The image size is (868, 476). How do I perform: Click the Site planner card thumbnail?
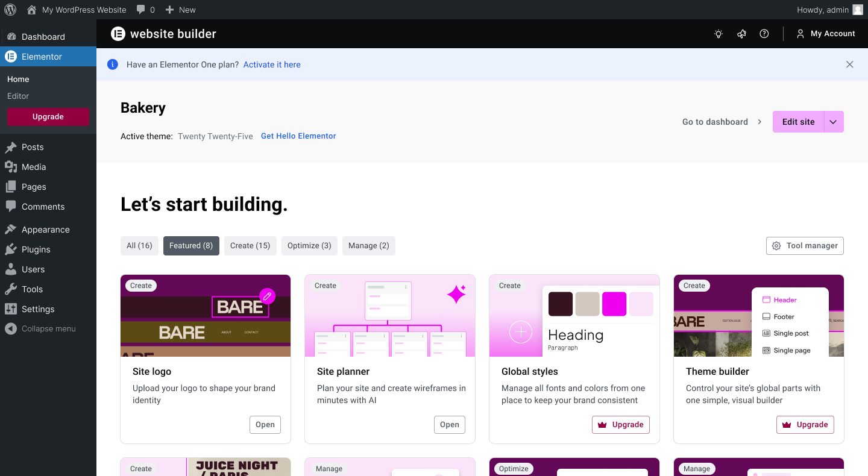pos(390,316)
